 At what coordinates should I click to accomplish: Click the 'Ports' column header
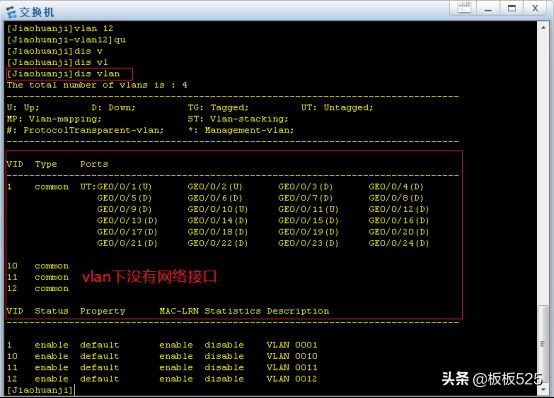(x=94, y=164)
